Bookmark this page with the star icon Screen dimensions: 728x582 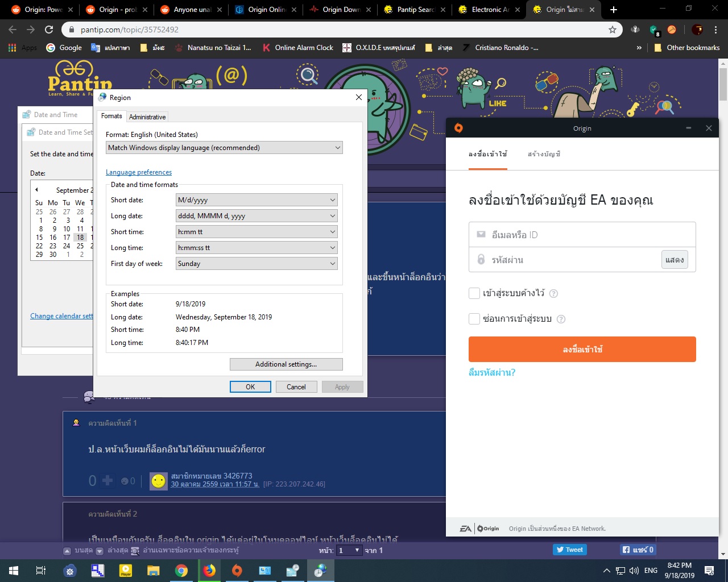point(613,30)
